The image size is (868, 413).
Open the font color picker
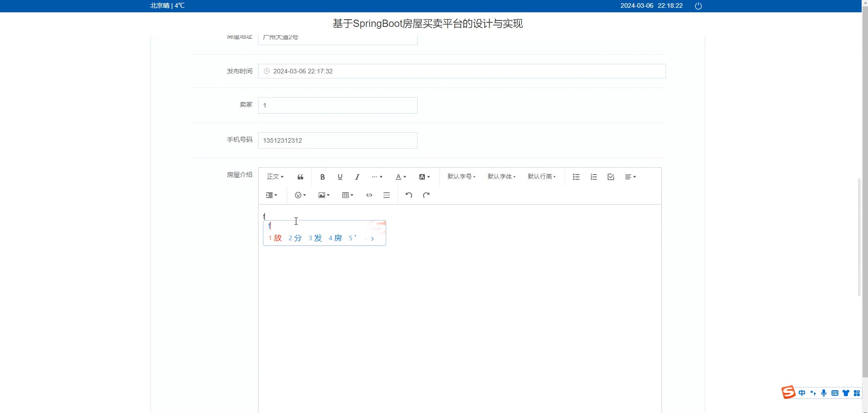(x=401, y=177)
